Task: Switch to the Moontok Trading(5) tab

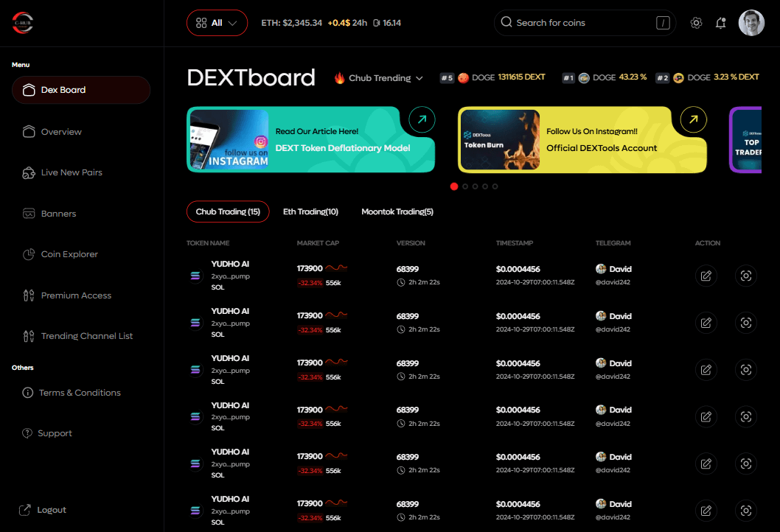Action: (x=397, y=212)
